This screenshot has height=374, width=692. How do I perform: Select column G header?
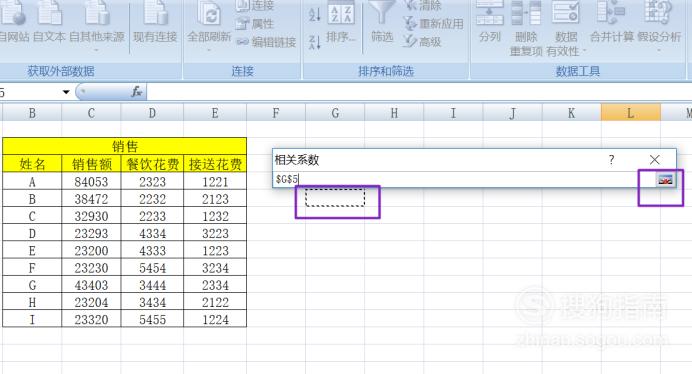coord(335,113)
